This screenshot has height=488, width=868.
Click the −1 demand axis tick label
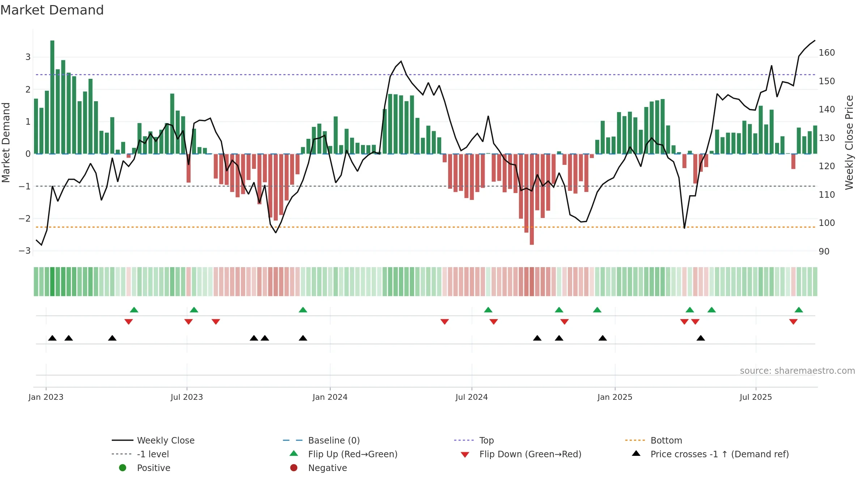tap(25, 187)
